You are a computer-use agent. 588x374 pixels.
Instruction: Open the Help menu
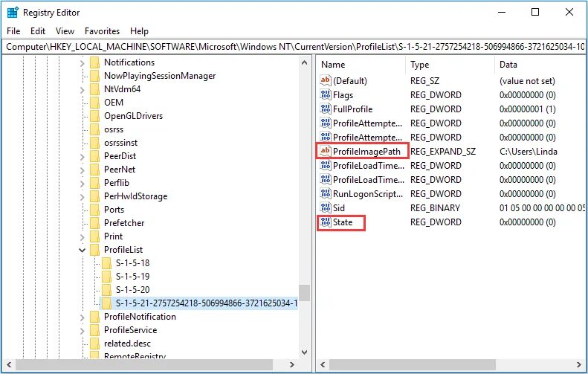139,31
